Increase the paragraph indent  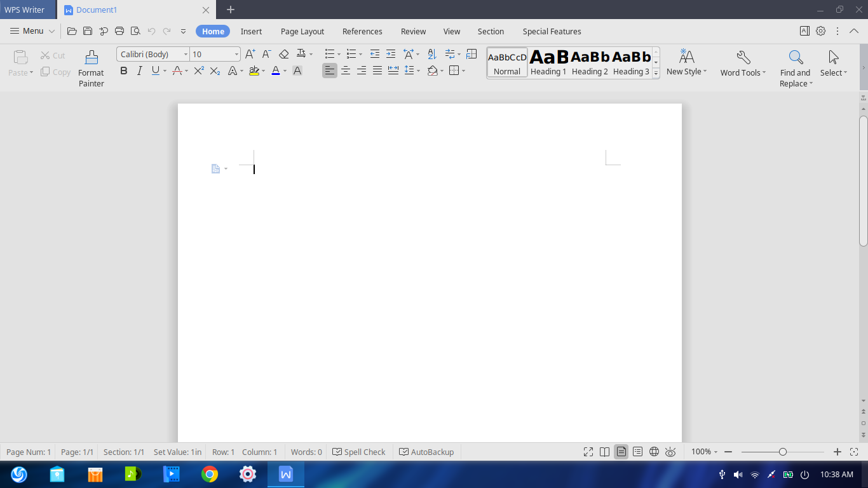click(x=391, y=54)
